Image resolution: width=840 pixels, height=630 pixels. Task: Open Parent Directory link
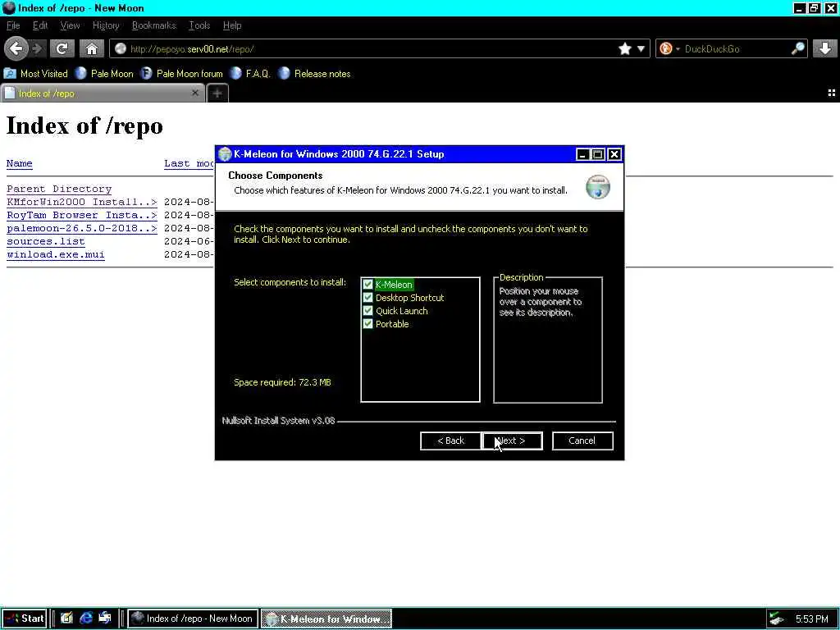click(x=59, y=189)
